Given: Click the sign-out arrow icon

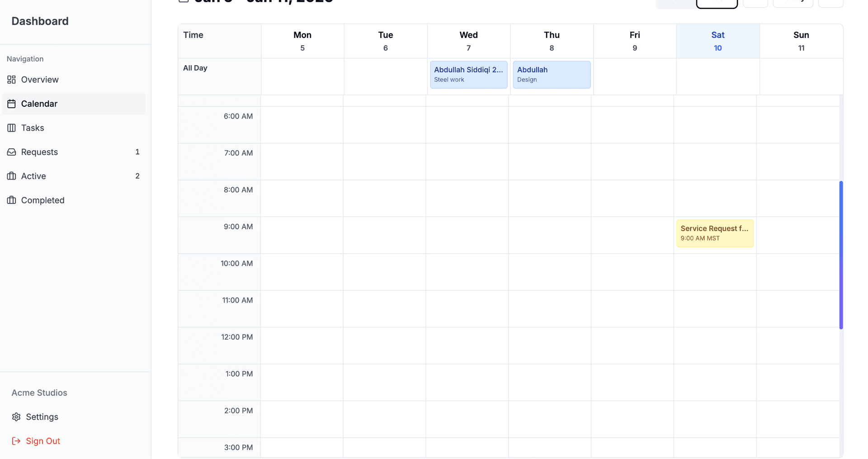Looking at the screenshot, I should pyautogui.click(x=16, y=441).
